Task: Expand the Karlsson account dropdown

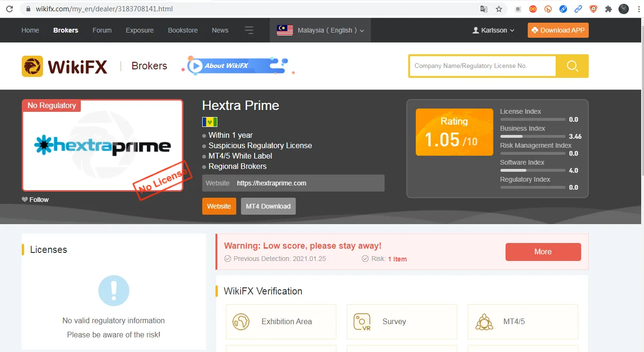Action: pyautogui.click(x=493, y=30)
